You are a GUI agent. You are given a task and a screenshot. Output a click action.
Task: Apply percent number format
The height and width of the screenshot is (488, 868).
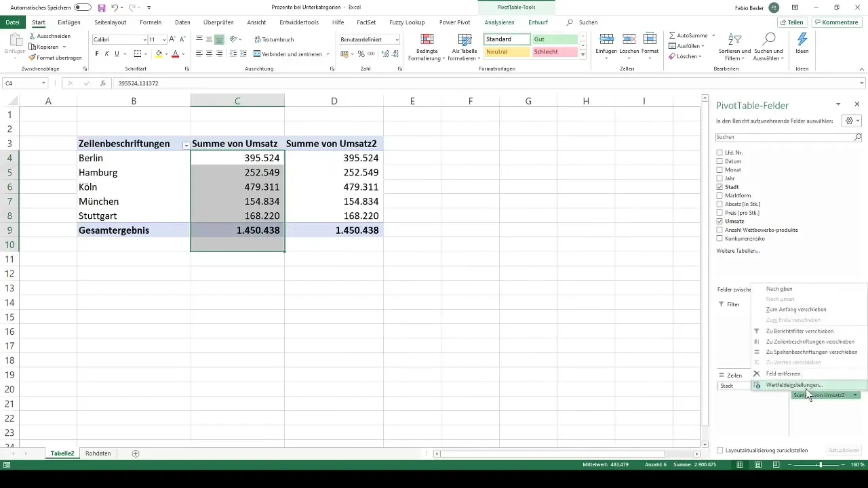click(361, 54)
